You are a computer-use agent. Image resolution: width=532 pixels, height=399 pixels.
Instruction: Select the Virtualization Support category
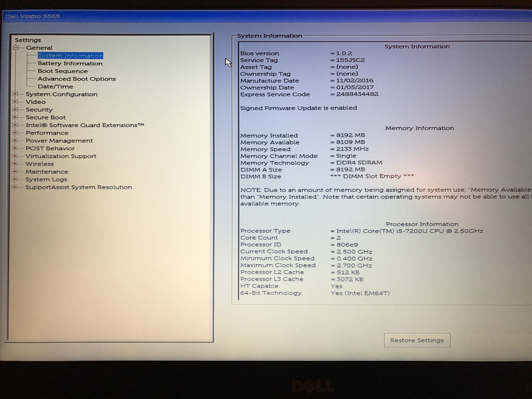[61, 156]
